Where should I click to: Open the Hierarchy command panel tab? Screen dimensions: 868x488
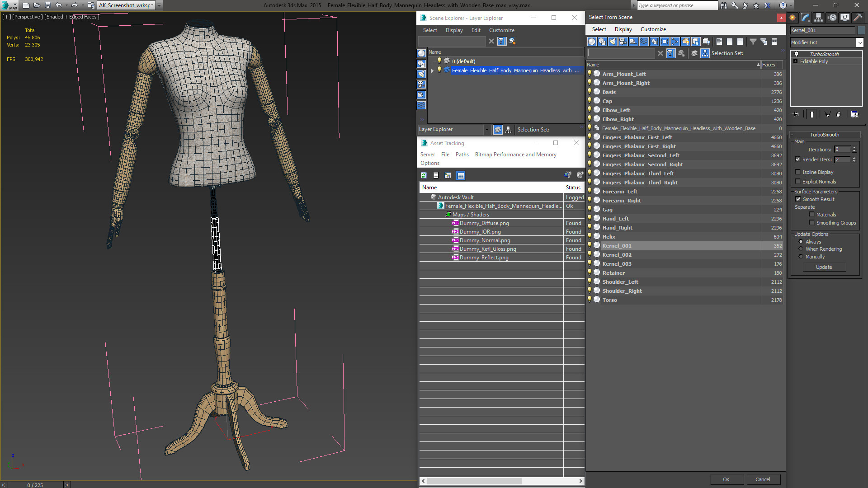819,18
